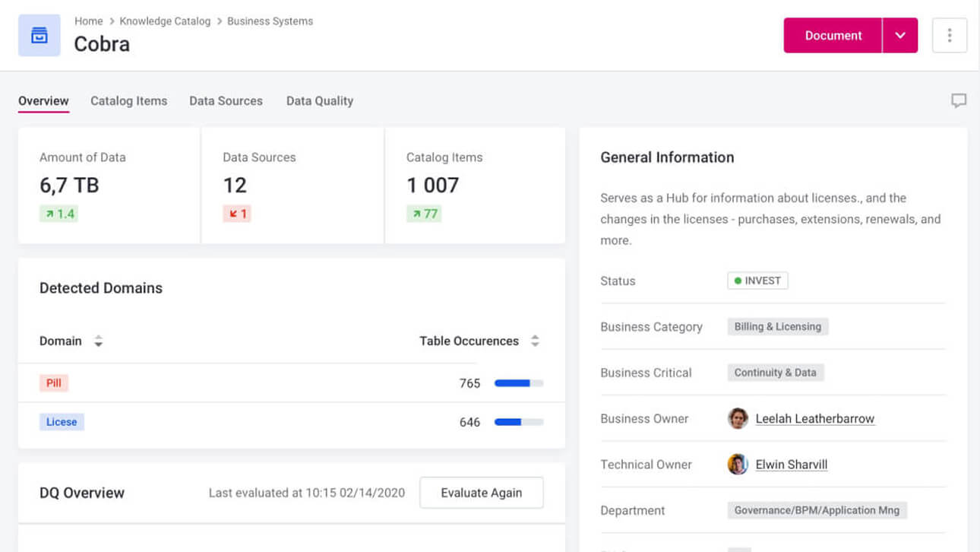Click the Billing & Licensing category tag
The height and width of the screenshot is (552, 980).
pyautogui.click(x=777, y=327)
